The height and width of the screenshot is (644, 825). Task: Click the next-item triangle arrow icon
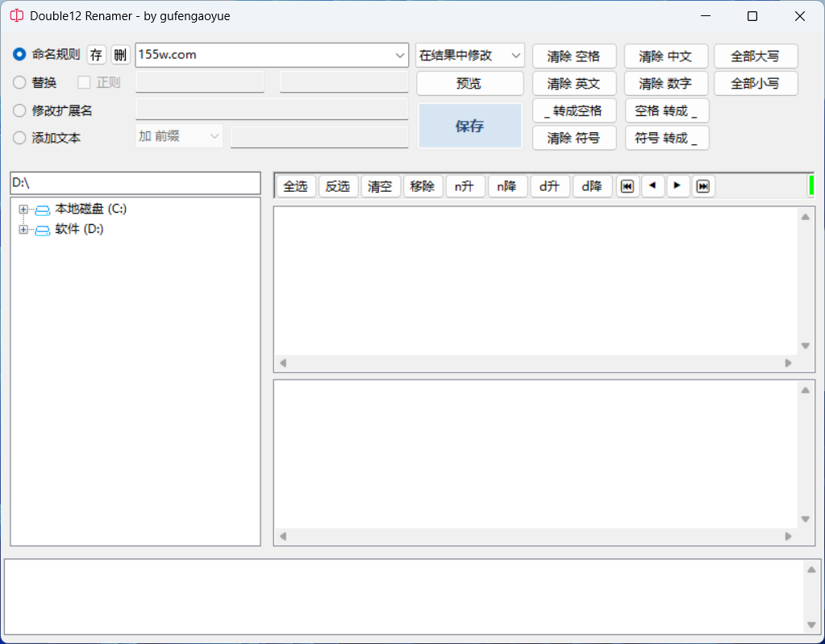(677, 186)
